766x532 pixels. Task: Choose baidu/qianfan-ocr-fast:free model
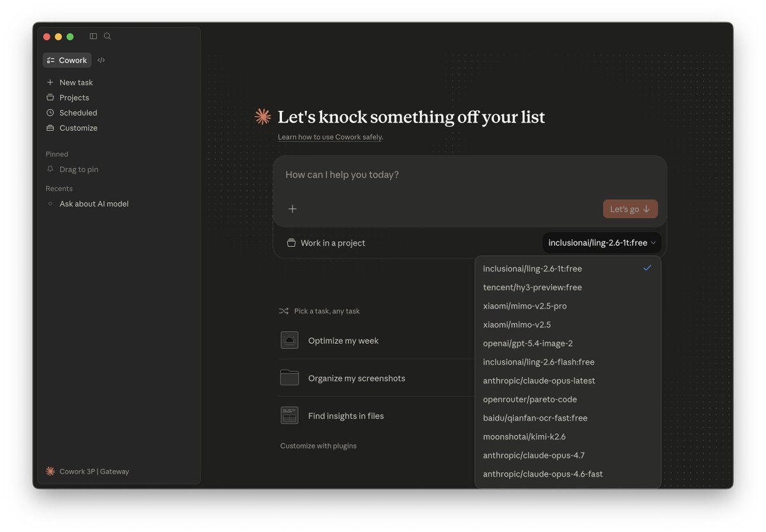pyautogui.click(x=567, y=418)
